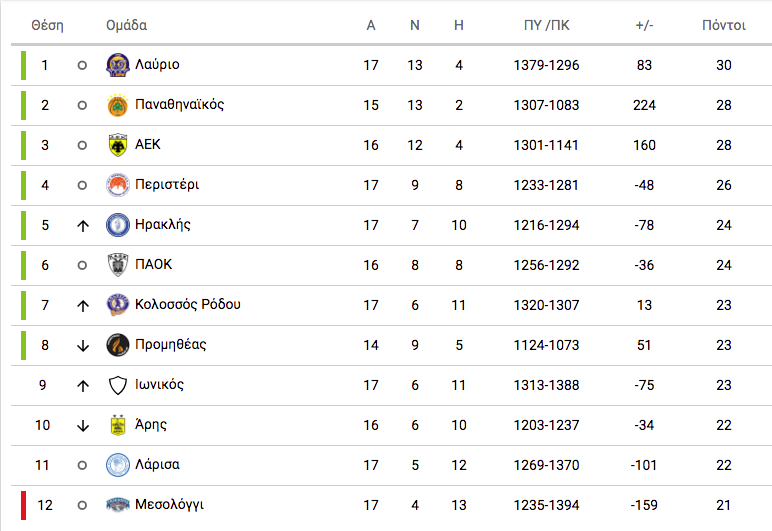Click the down arrow beside Προμηθέας

83,345
